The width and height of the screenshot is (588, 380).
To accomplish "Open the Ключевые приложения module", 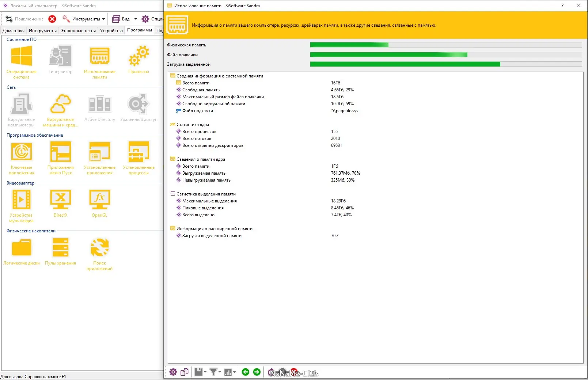I will coord(21,157).
